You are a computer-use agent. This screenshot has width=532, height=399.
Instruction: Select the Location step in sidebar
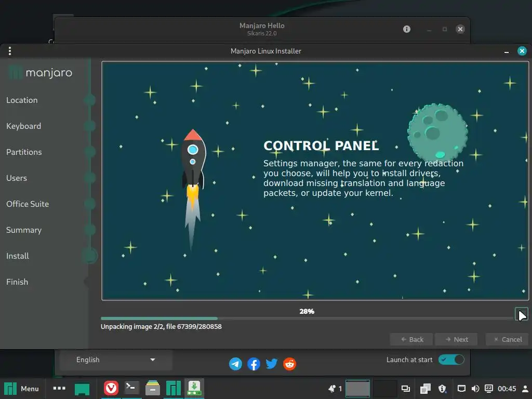tap(22, 100)
